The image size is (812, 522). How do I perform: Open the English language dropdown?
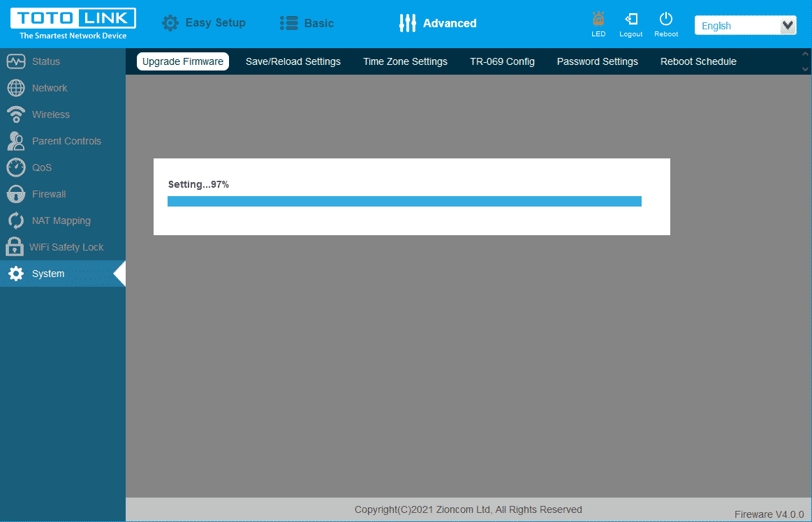(x=745, y=26)
